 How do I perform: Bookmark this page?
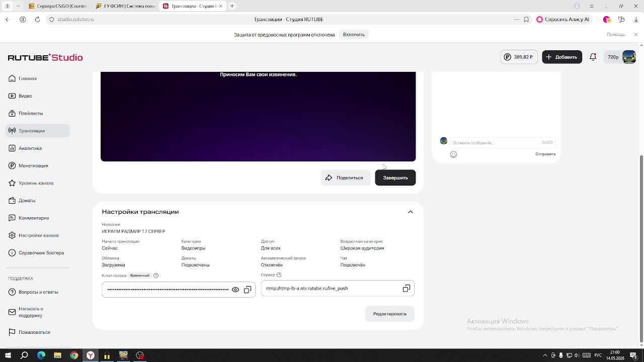(526, 19)
